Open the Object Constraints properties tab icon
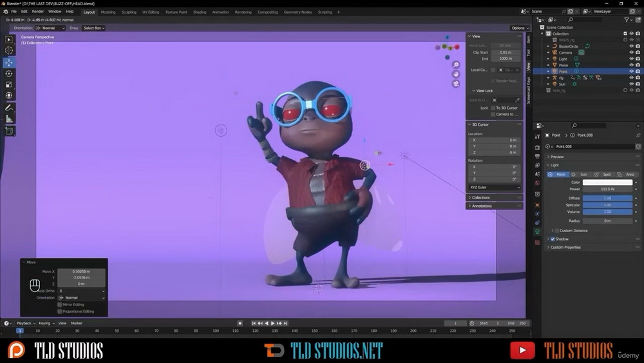The image size is (644, 363). point(537,223)
